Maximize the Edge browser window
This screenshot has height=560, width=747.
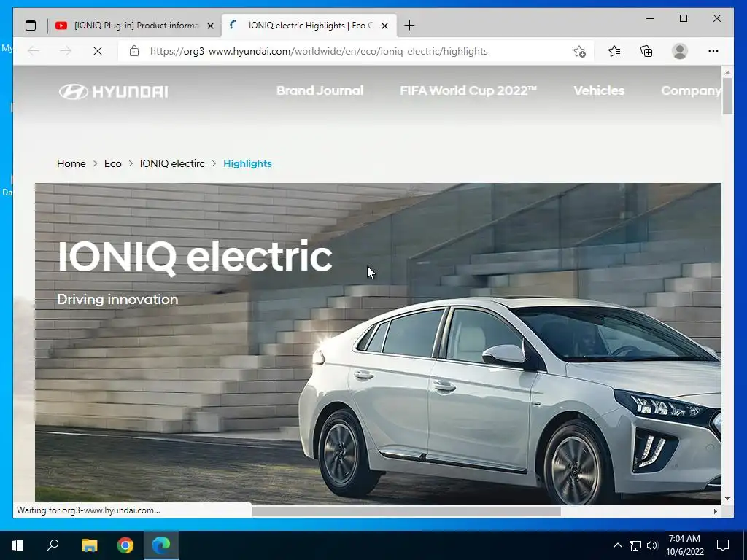(x=683, y=18)
